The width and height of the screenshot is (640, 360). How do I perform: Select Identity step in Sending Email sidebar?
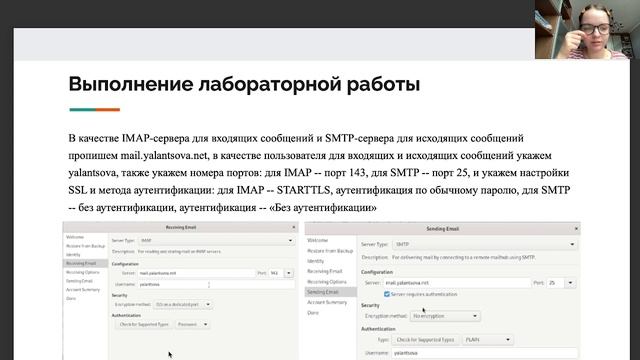click(316, 261)
